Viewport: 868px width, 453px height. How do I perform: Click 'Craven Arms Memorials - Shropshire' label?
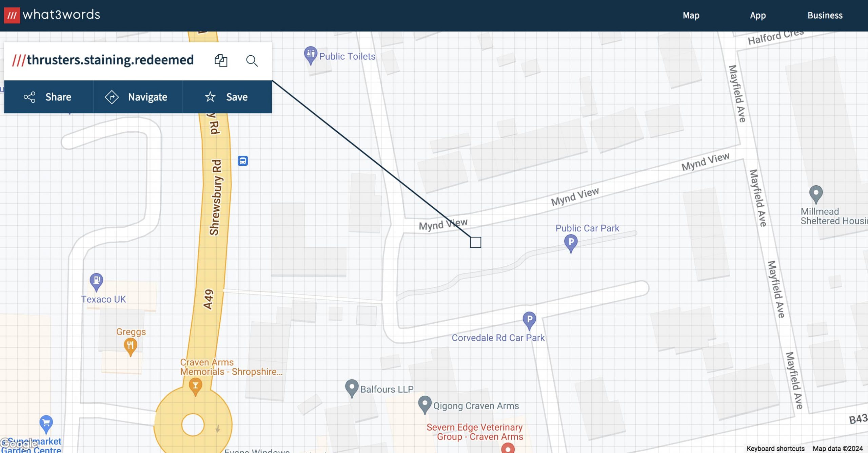pyautogui.click(x=231, y=367)
